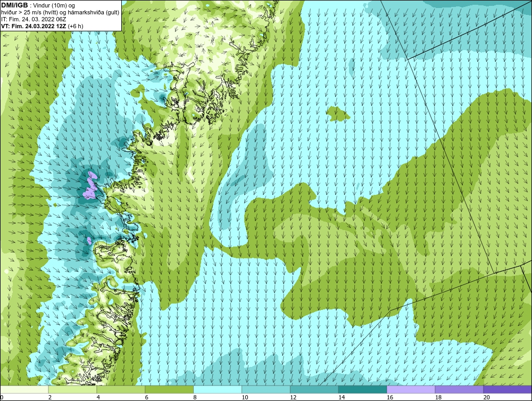
Task: Click the olive green 6–8 m/s legend swatch
Action: [169, 390]
